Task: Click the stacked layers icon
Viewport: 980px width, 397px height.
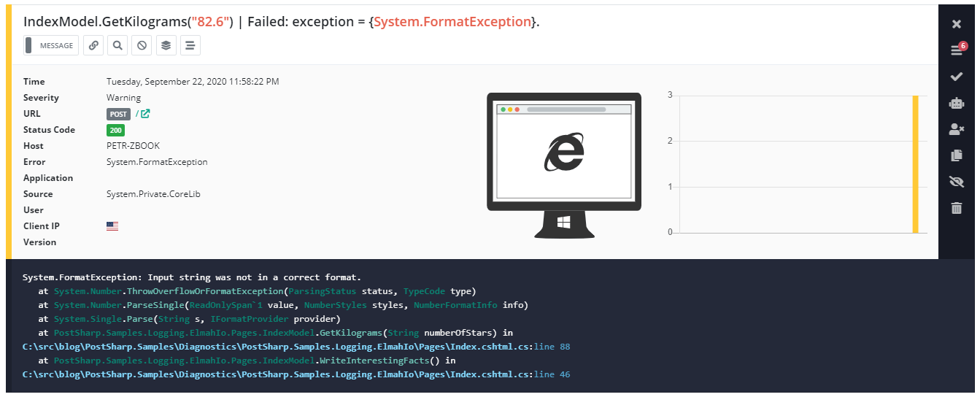Action: pyautogui.click(x=166, y=45)
